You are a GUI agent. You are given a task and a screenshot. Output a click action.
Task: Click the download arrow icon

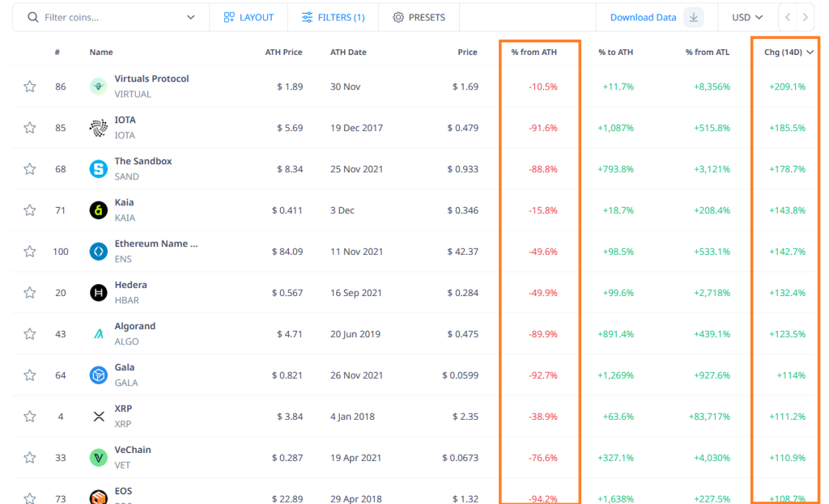tap(693, 18)
